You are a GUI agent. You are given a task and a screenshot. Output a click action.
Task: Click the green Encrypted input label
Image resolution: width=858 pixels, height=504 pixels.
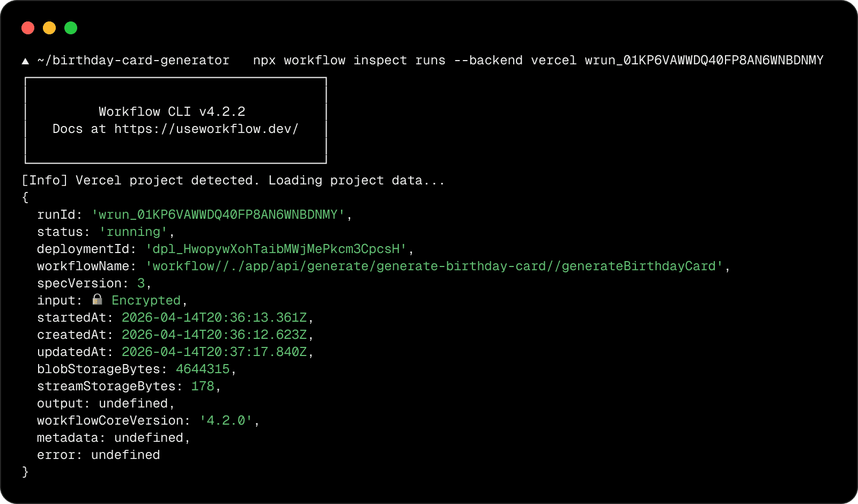tap(146, 300)
